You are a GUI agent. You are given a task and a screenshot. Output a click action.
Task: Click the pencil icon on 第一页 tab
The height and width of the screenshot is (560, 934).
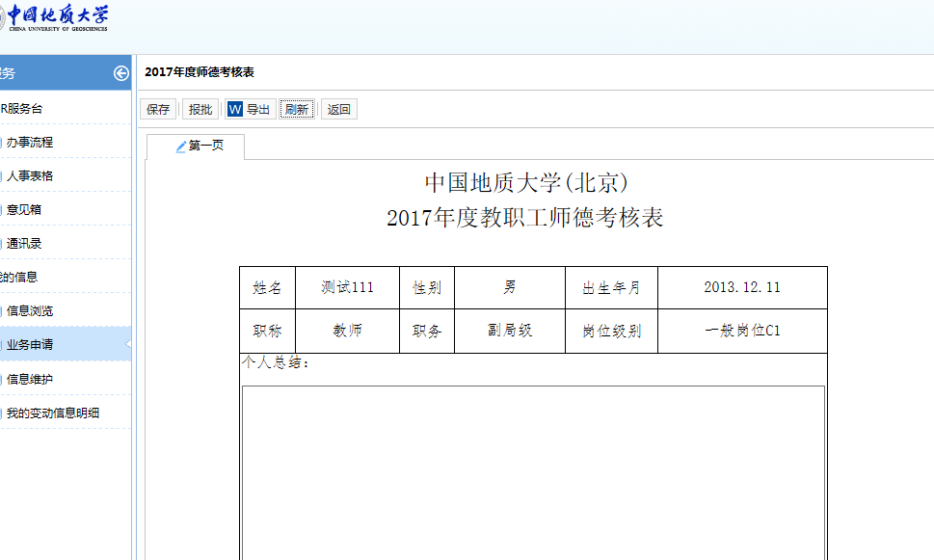tap(181, 147)
